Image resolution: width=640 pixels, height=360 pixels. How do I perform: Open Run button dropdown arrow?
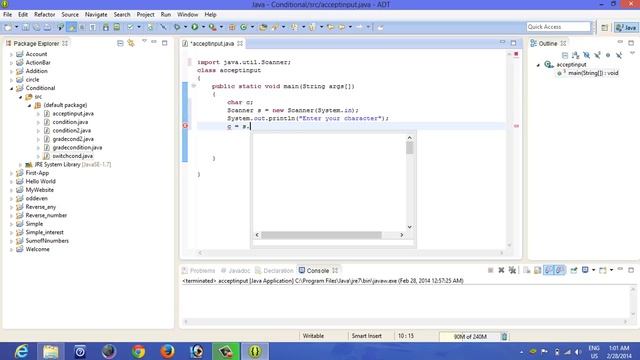point(203,27)
